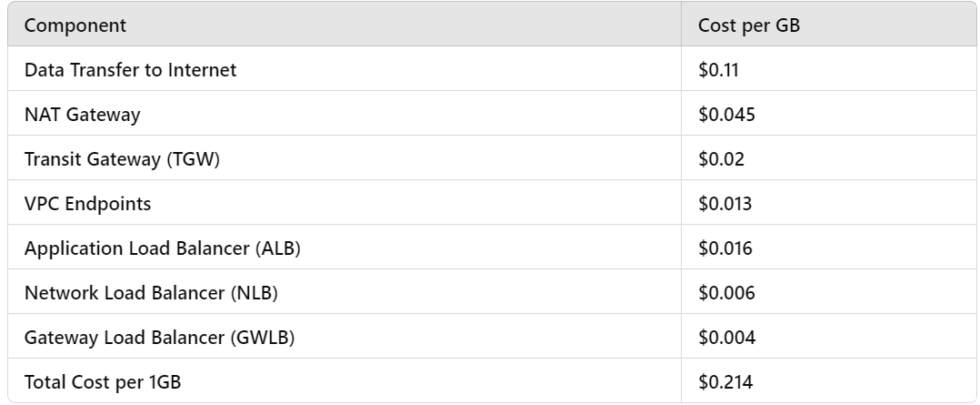The height and width of the screenshot is (405, 980).
Task: Select the $0.02 cost value
Action: click(x=721, y=159)
